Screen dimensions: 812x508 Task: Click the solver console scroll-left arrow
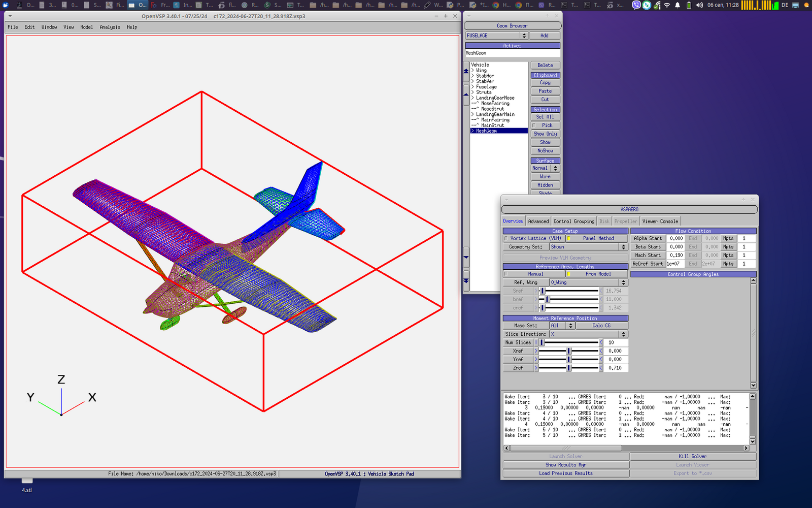point(506,448)
